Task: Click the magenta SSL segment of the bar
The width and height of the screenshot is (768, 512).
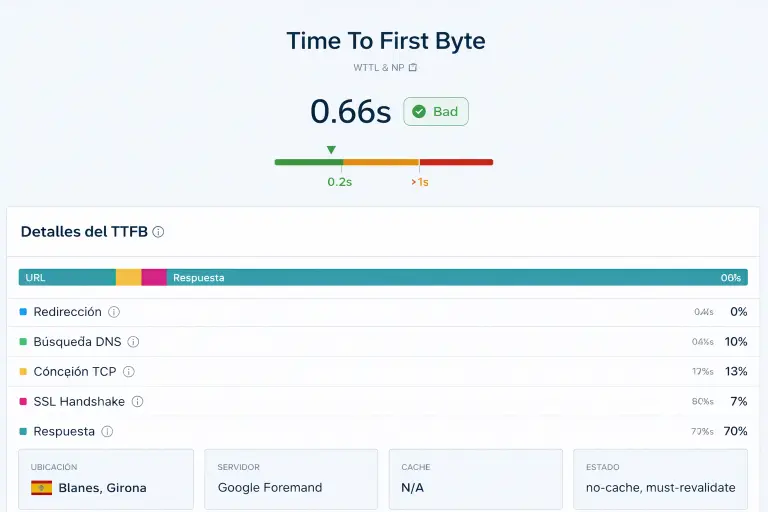Action: tap(154, 277)
